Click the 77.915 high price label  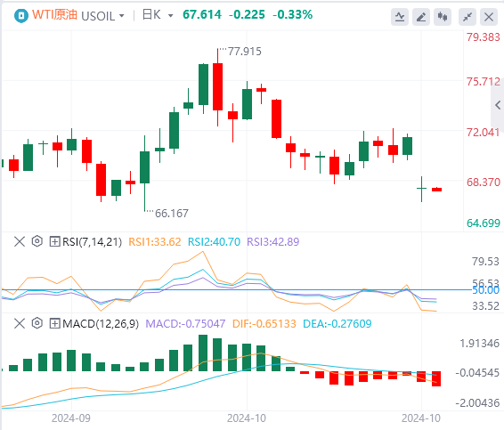coord(244,52)
